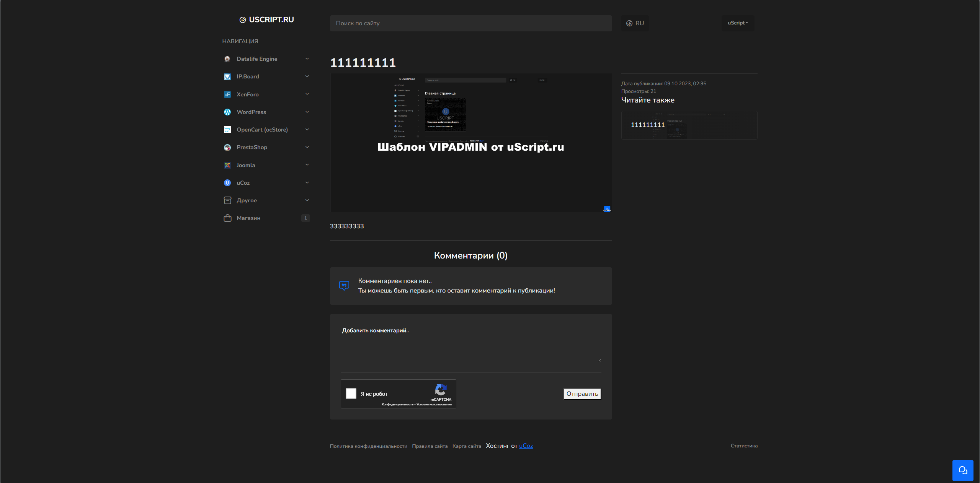The image size is (980, 483).
Task: Click the WordPress logo icon
Action: pyautogui.click(x=227, y=112)
